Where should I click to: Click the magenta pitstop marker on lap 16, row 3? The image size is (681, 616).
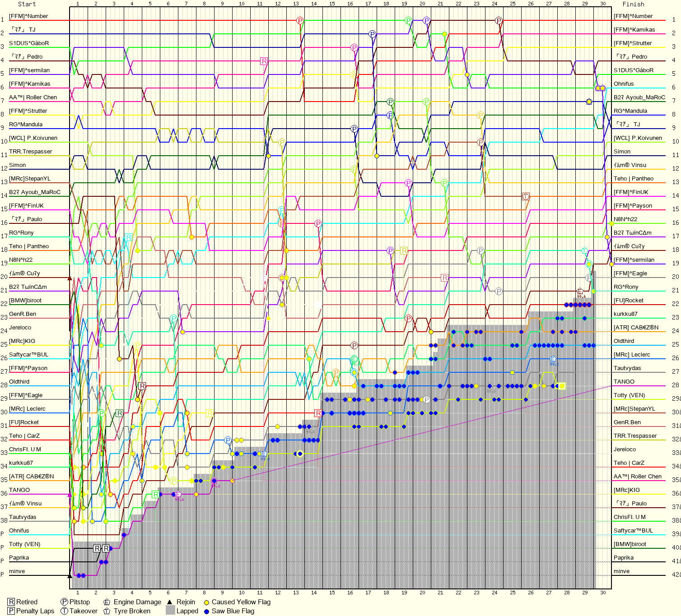pyautogui.click(x=354, y=48)
